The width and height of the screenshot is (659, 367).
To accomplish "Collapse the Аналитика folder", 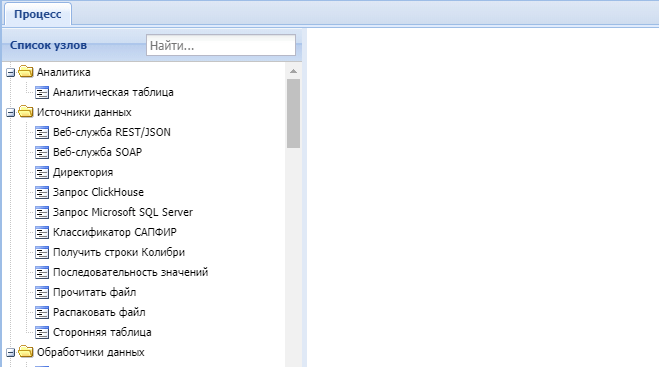I will pyautogui.click(x=11, y=73).
